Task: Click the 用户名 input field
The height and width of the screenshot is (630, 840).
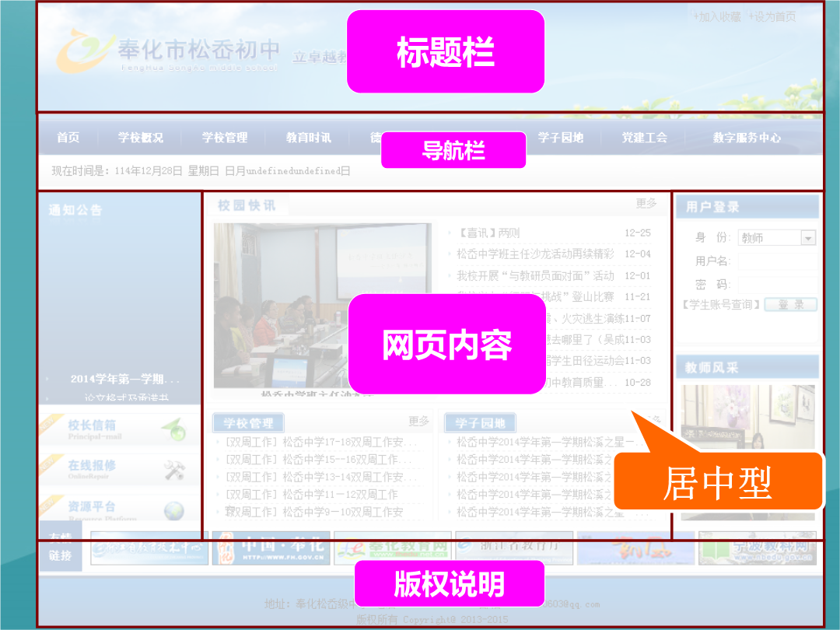Action: tap(778, 261)
